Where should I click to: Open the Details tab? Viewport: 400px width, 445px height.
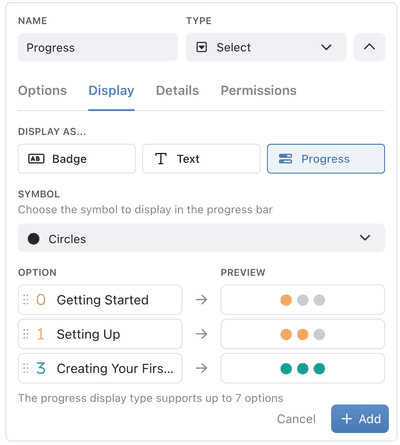click(177, 91)
